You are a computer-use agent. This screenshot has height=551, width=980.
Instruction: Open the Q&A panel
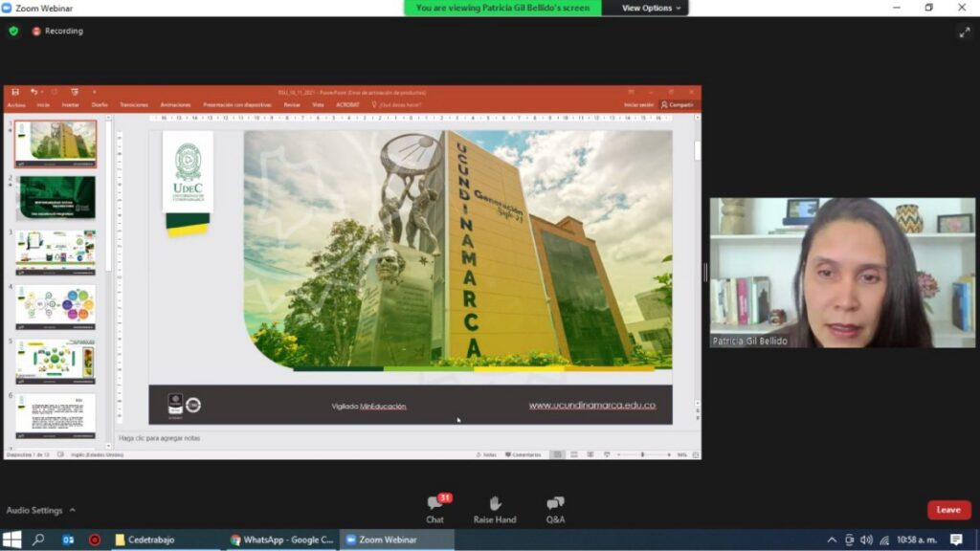click(555, 509)
